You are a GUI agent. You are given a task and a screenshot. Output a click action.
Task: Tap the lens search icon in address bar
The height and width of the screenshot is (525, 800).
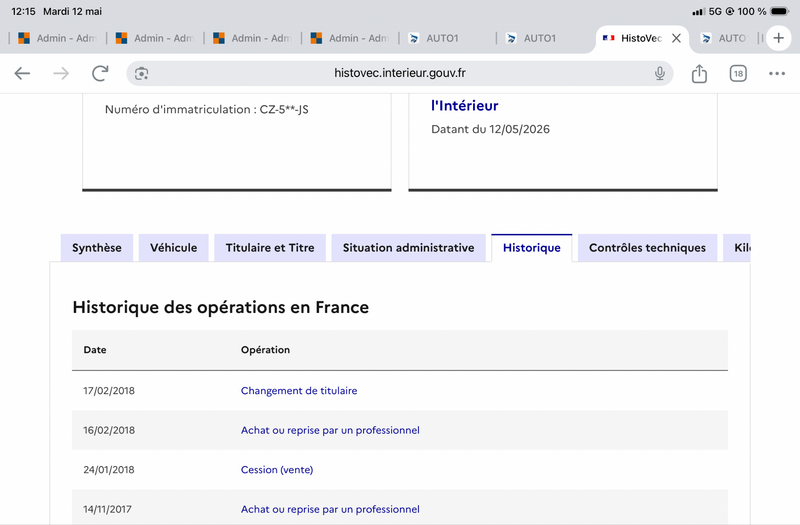(x=141, y=73)
